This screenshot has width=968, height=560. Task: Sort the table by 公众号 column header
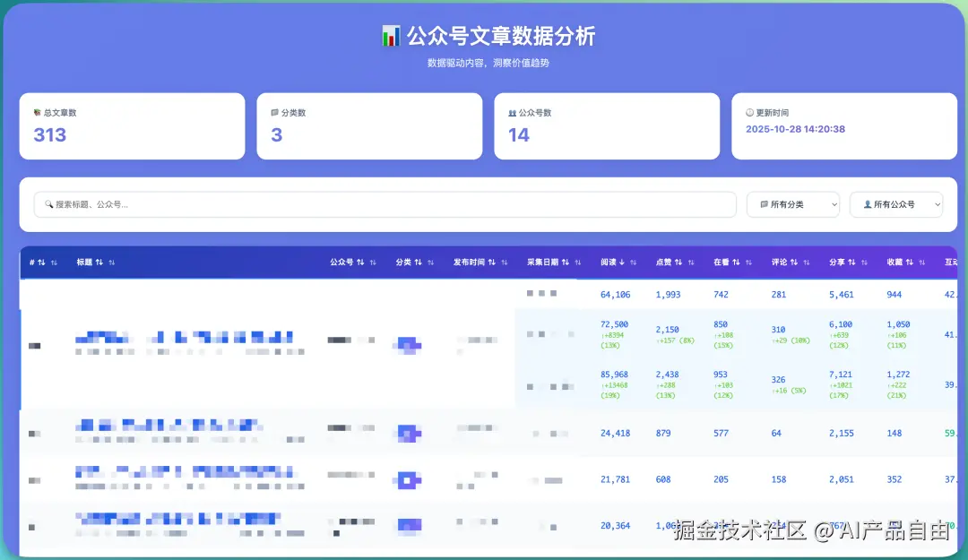point(352,263)
